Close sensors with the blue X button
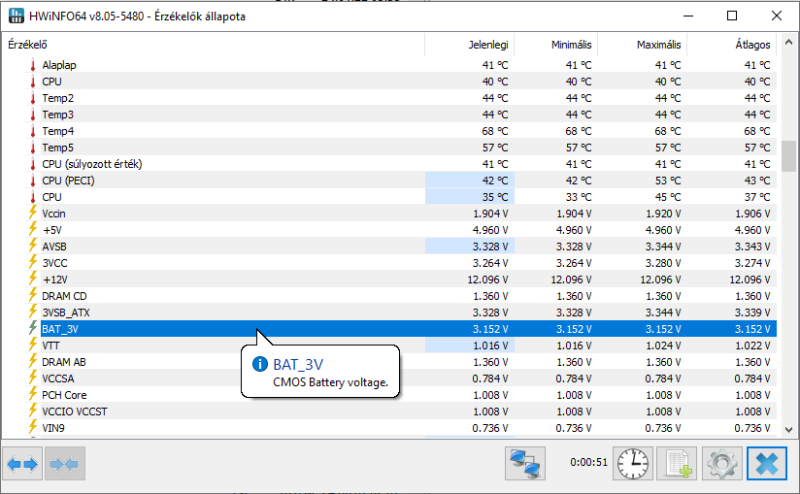This screenshot has width=800, height=494. [767, 463]
